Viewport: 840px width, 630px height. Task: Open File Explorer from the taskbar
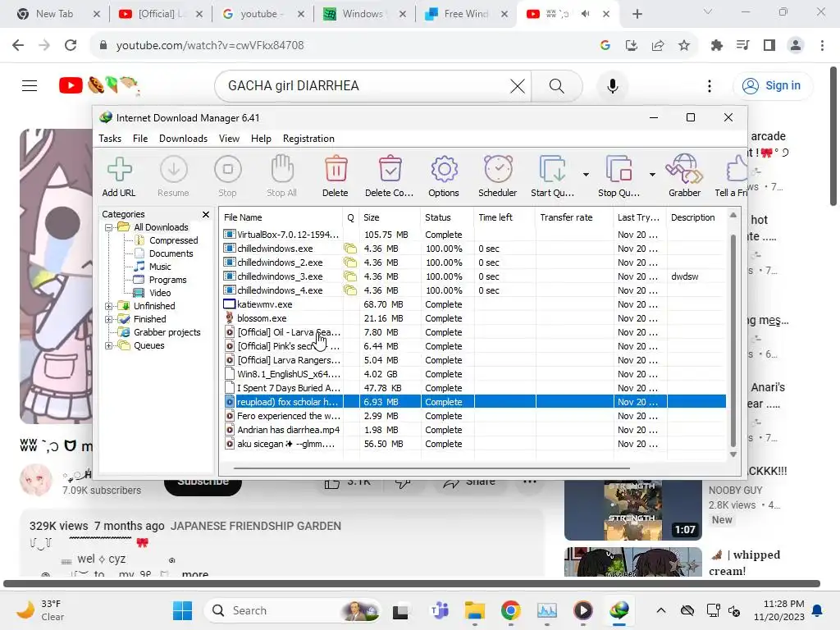[x=475, y=610]
